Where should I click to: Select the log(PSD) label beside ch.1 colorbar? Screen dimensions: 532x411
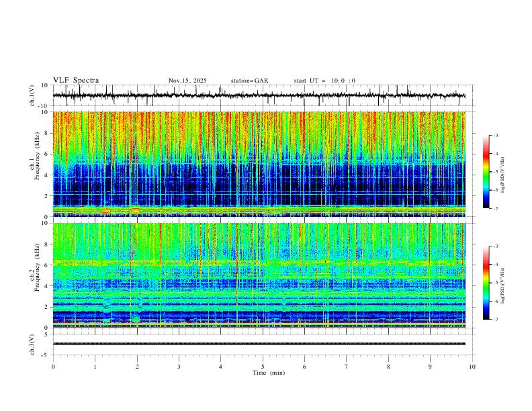point(502,175)
